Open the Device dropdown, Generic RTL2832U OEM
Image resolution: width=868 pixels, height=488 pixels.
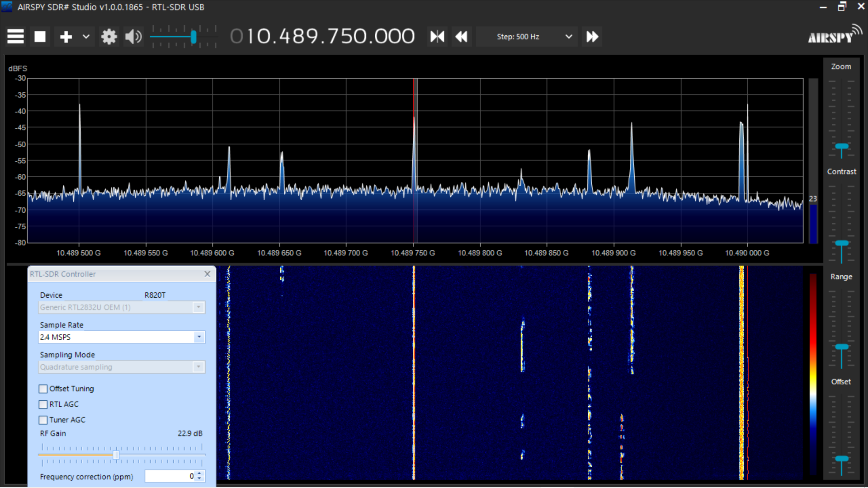[121, 307]
